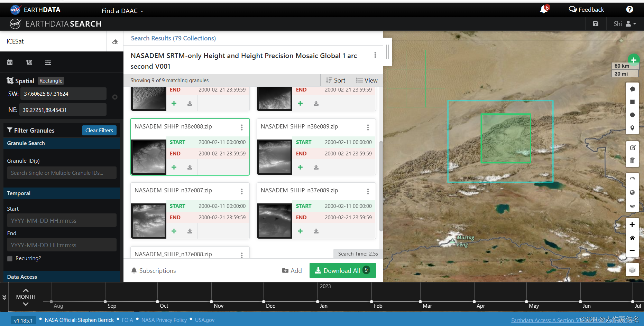644x326 pixels.
Task: Open the temporal calendar filter icon
Action: tap(10, 62)
